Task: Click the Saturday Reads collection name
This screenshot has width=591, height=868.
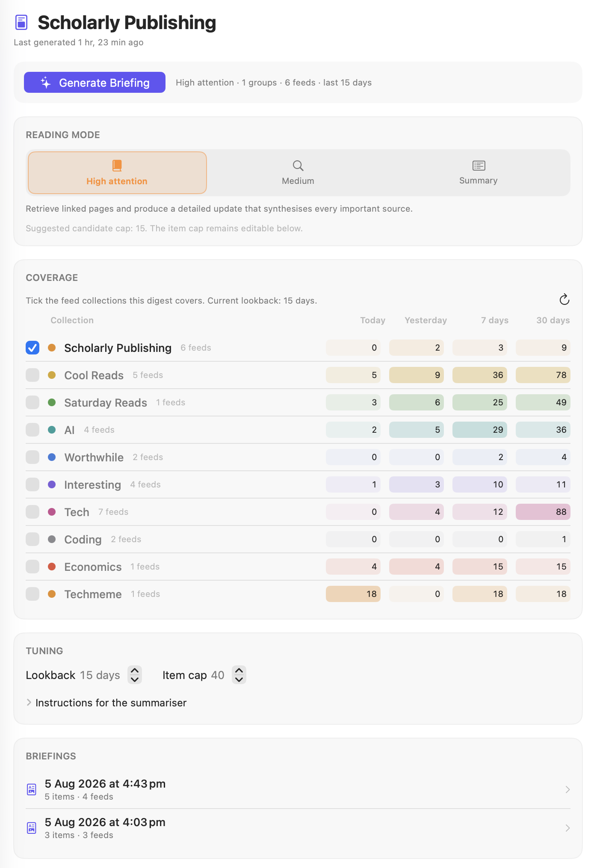Action: pyautogui.click(x=106, y=403)
